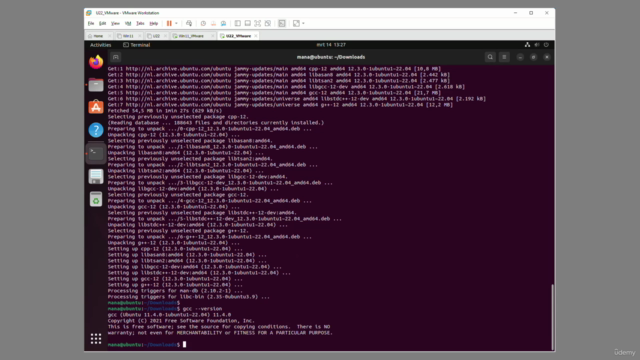Open search in the terminal header
This screenshot has width=640, height=360.
tap(490, 57)
